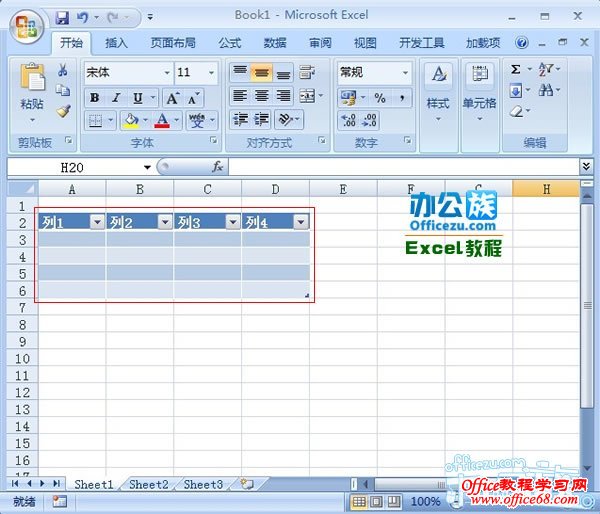
Task: Align text to bottom of cell
Action: (x=283, y=72)
